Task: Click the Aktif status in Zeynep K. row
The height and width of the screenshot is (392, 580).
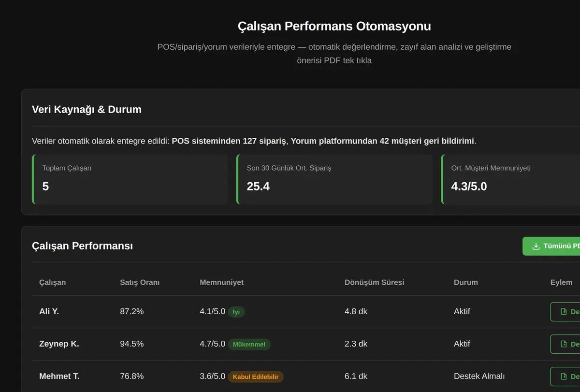Action: point(462,344)
